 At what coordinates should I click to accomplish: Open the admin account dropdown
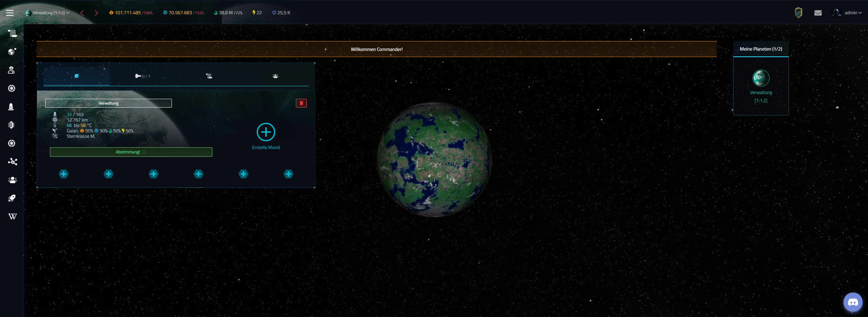(x=847, y=13)
